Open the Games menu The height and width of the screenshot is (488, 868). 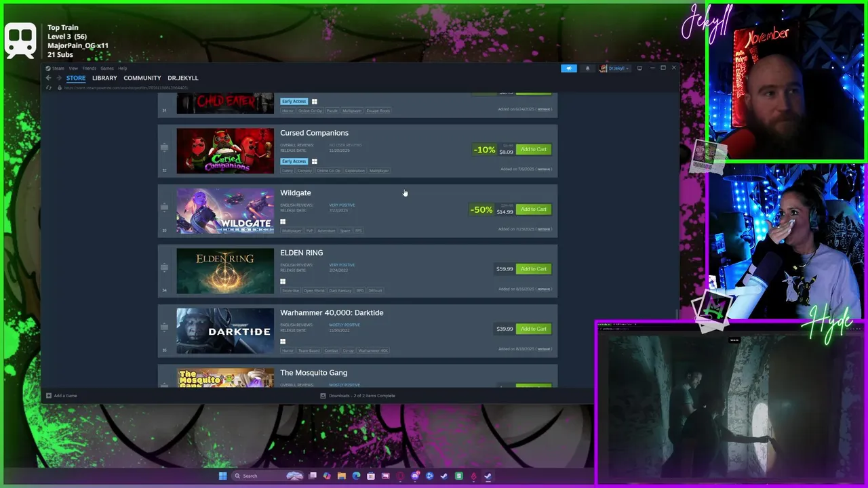coord(107,68)
